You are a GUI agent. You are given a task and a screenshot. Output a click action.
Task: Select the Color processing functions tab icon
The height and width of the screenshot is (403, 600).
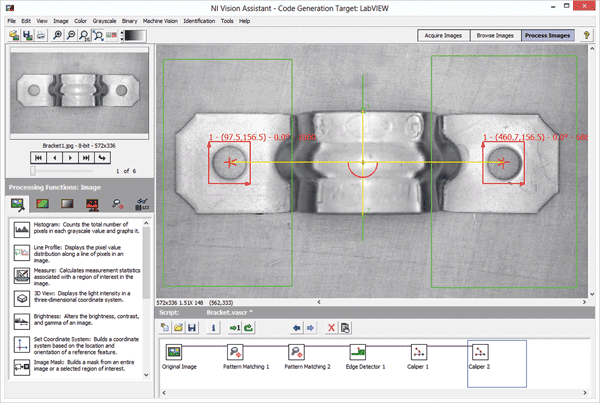pos(42,204)
